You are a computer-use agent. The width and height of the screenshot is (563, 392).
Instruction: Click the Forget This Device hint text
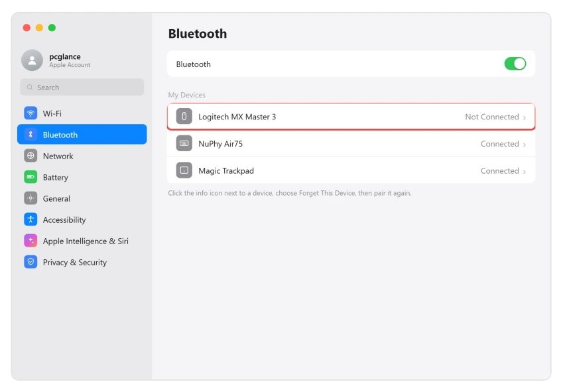(290, 193)
